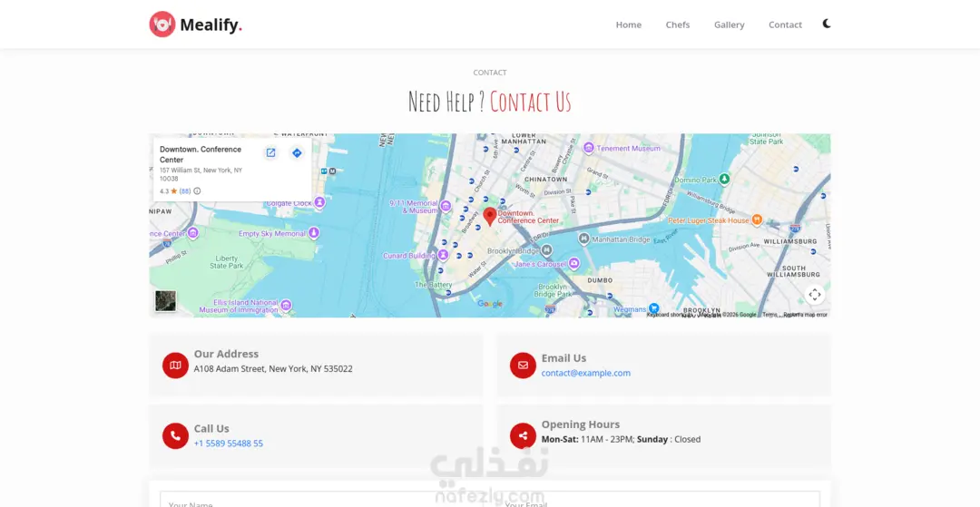Select Contact in the navigation bar
The image size is (980, 507).
coord(785,25)
